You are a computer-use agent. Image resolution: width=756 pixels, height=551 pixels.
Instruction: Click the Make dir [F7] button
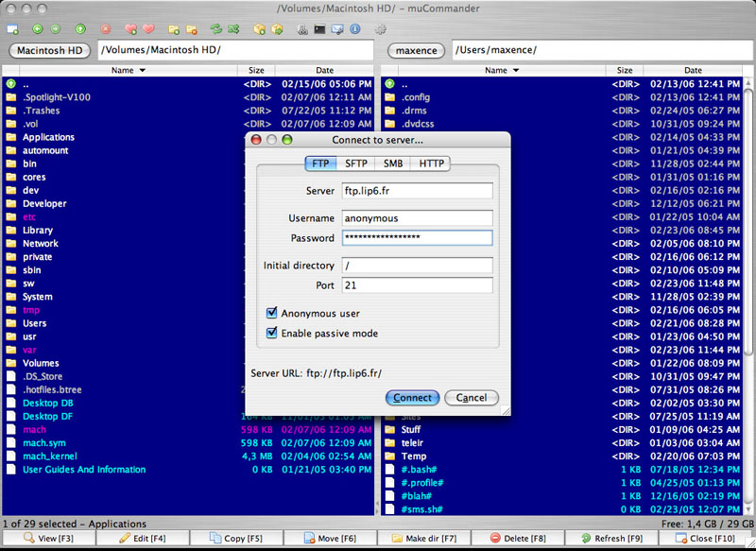click(x=423, y=538)
